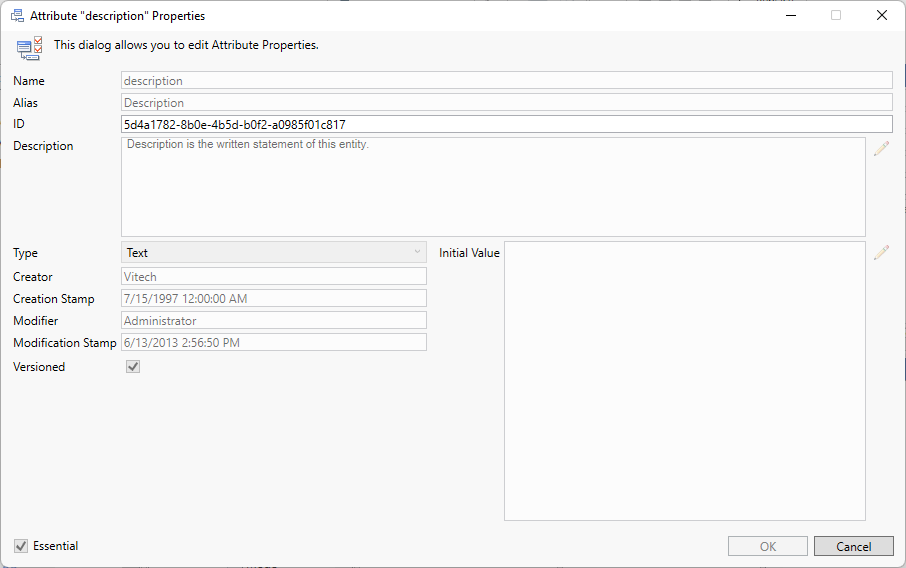
Task: Click into the Alias text field
Action: 506,103
